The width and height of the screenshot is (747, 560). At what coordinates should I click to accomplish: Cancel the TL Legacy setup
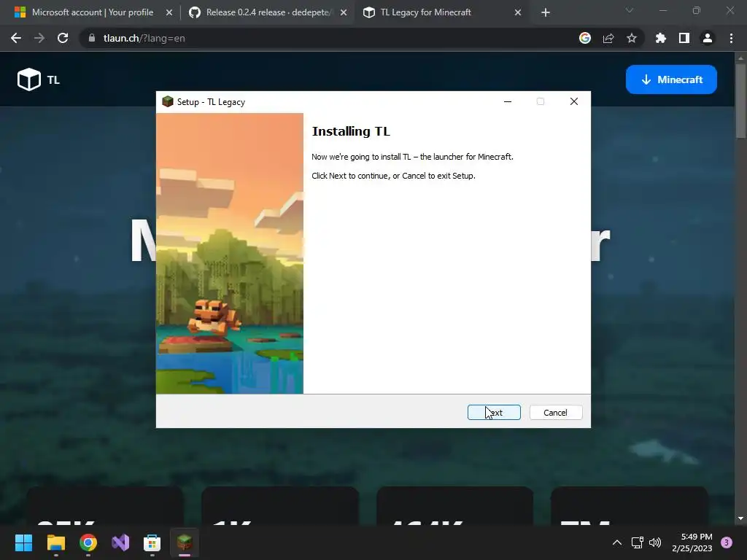555,413
